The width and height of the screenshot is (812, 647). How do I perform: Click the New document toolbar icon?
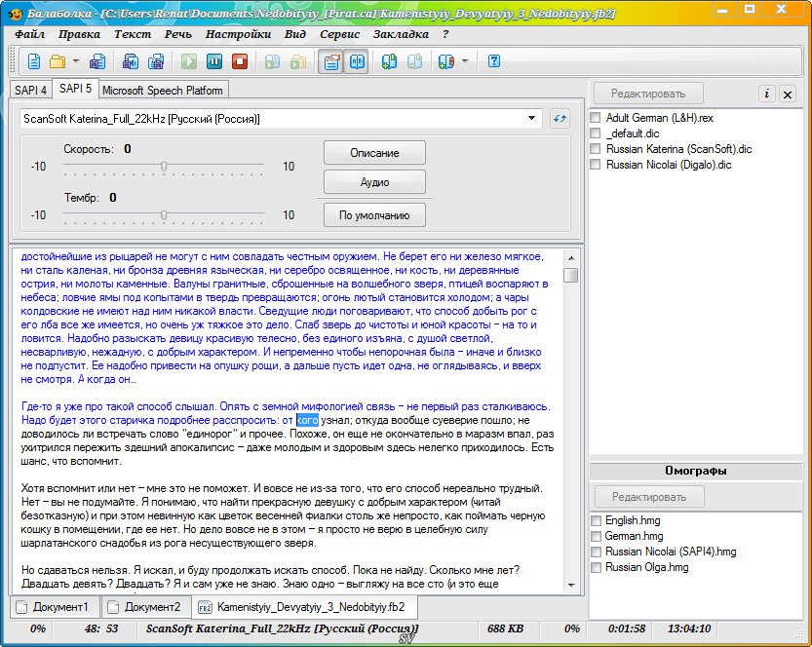point(34,61)
